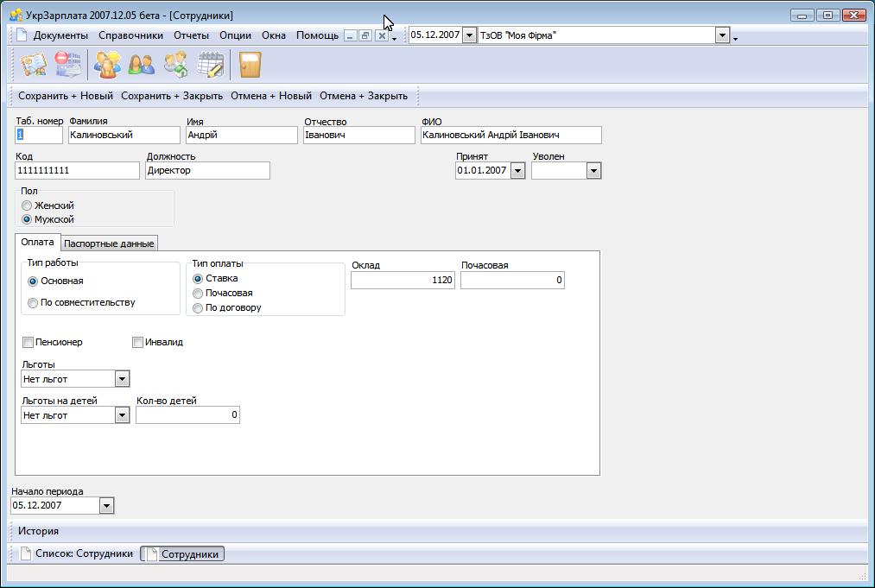
Task: Click the two-person couple toolbar icon
Action: pyautogui.click(x=141, y=65)
